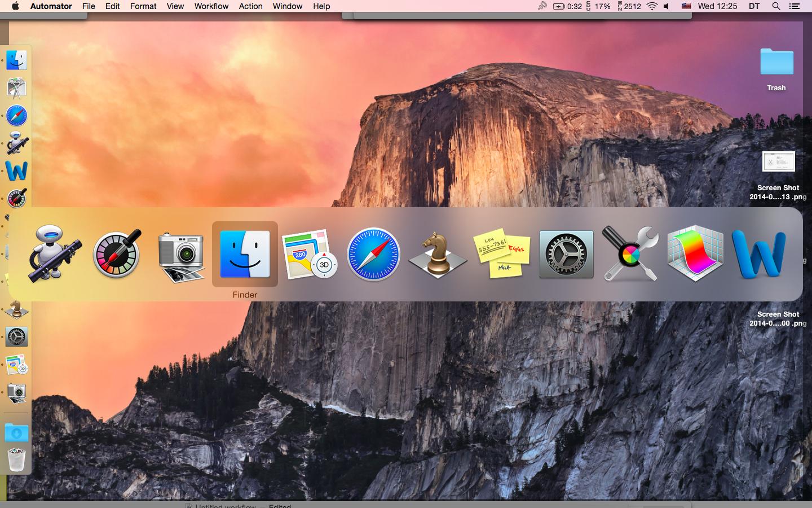812x508 pixels.
Task: Select Automator robot in the app switcher
Action: (54, 253)
